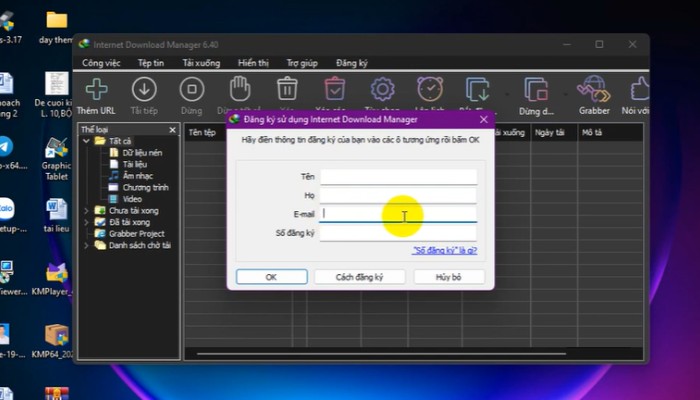Screen dimensions: 700x400
Task: Open the Tệp tin menu
Action: tap(151, 63)
